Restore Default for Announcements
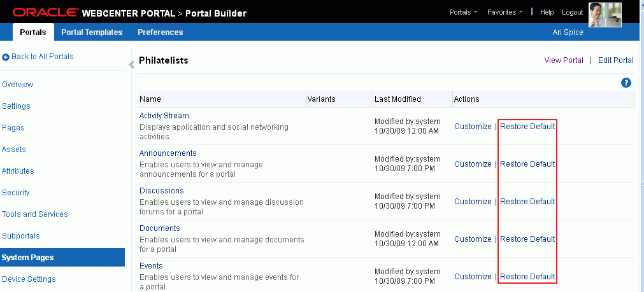644x292 pixels. (527, 163)
